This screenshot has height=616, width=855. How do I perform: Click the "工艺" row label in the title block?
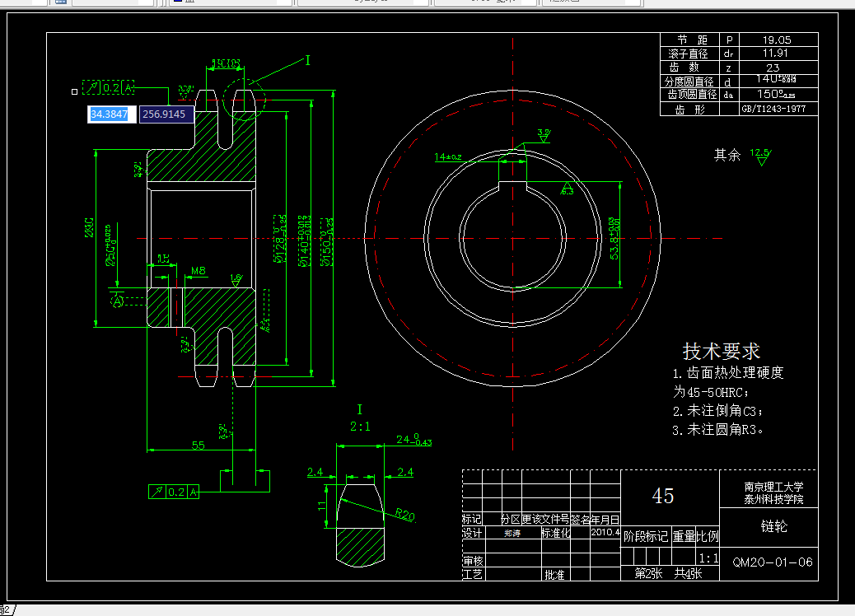point(472,574)
